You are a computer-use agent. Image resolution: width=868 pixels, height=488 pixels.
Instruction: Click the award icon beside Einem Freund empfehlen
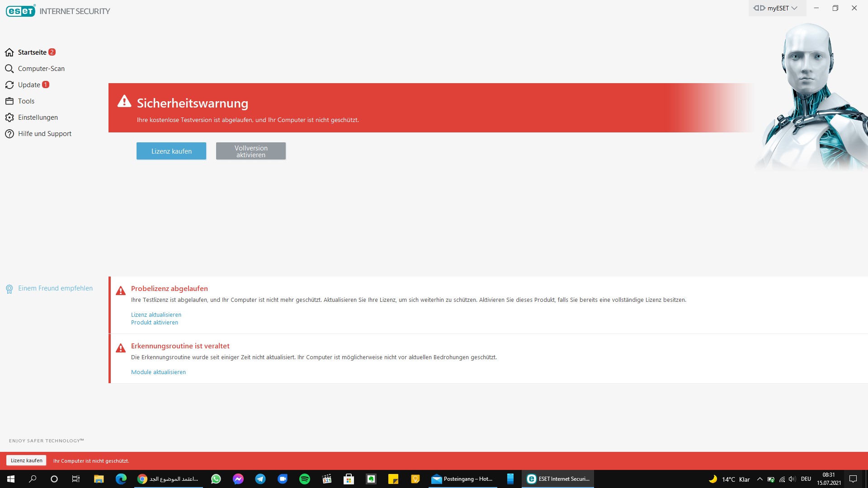click(x=9, y=289)
